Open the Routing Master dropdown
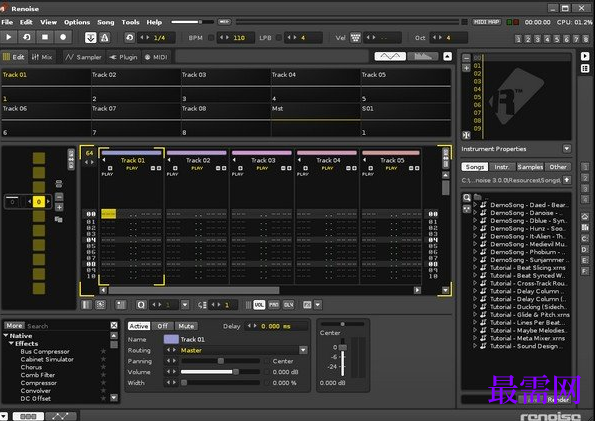The height and width of the screenshot is (421, 600). (303, 350)
